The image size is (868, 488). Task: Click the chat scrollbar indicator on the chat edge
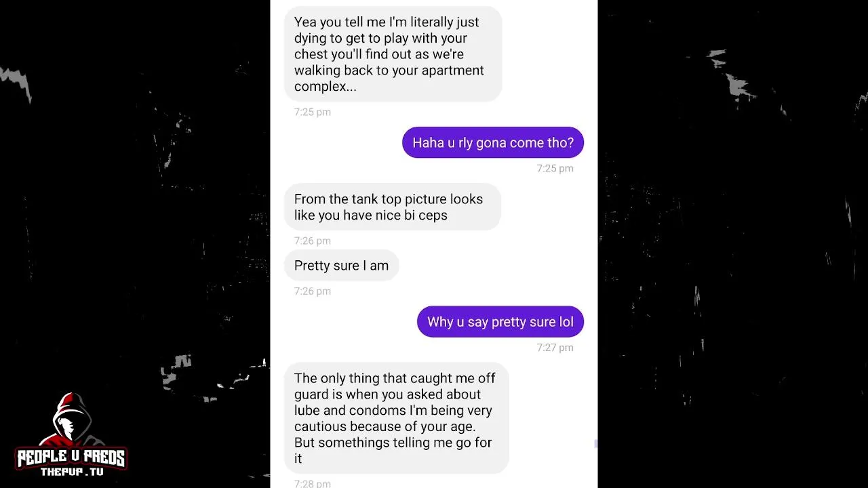(595, 443)
